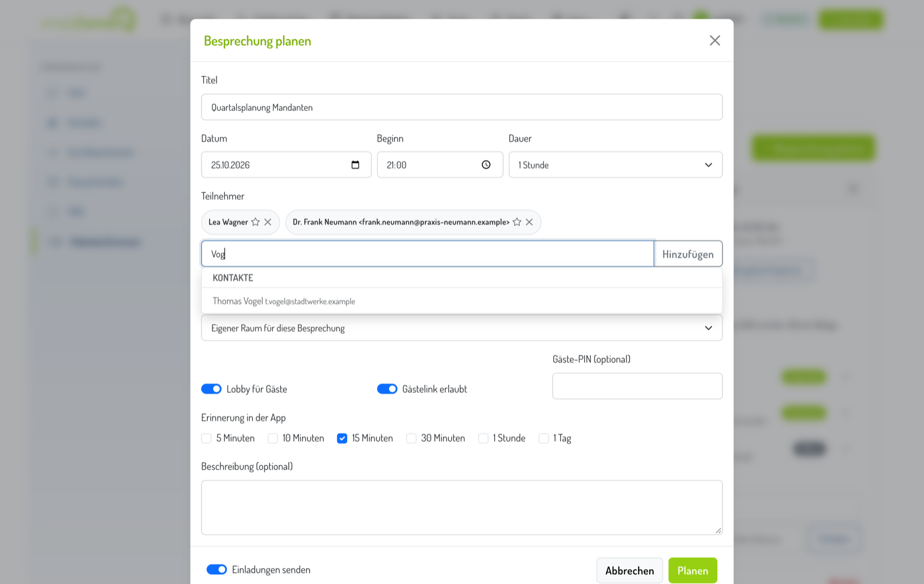Open the calendar picker in Datum field
Image resolution: width=924 pixels, height=584 pixels.
point(355,165)
